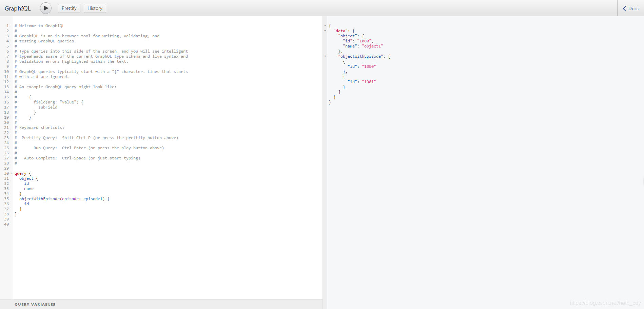Collapse the root brace in the result pane
This screenshot has height=309, width=644.
point(325,26)
